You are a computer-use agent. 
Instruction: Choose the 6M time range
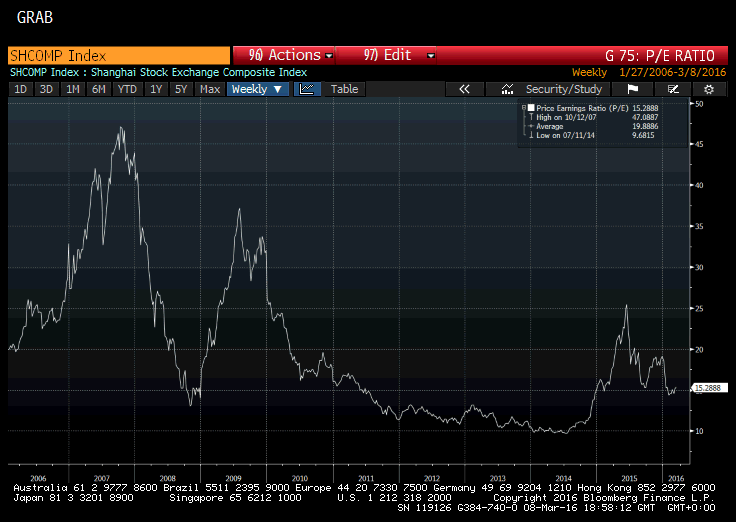(x=98, y=89)
